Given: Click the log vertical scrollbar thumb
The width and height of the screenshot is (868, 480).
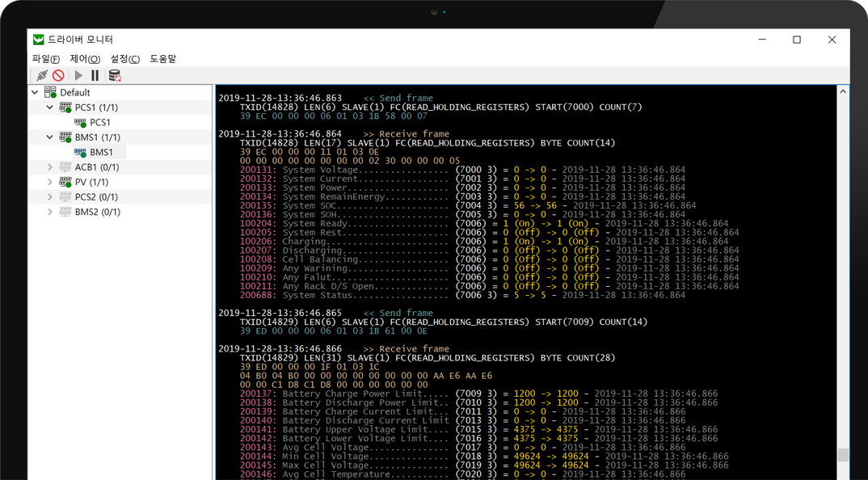Looking at the screenshot, I should coord(843,455).
